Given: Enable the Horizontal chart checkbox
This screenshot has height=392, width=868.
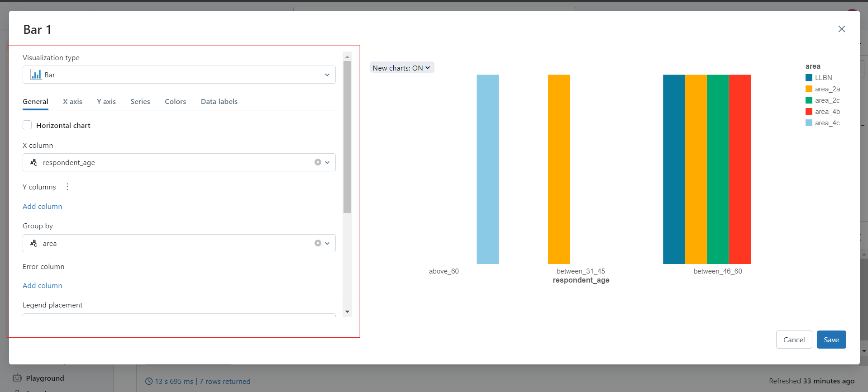Looking at the screenshot, I should 27,125.
